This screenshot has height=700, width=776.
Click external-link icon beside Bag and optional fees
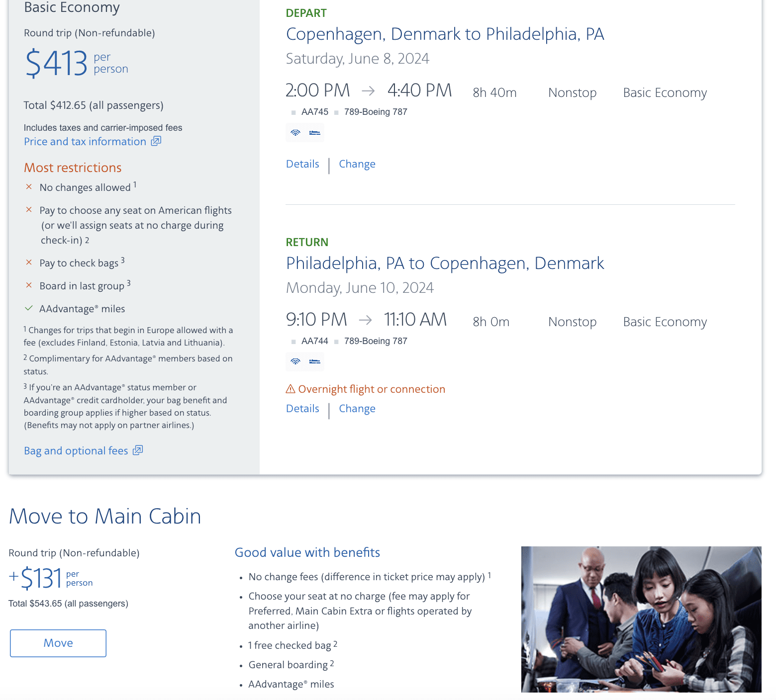tap(138, 450)
